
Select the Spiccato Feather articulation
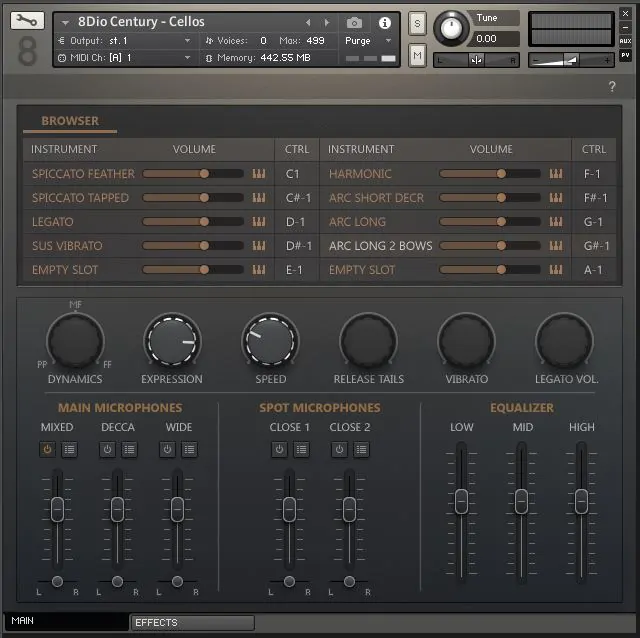pos(83,174)
